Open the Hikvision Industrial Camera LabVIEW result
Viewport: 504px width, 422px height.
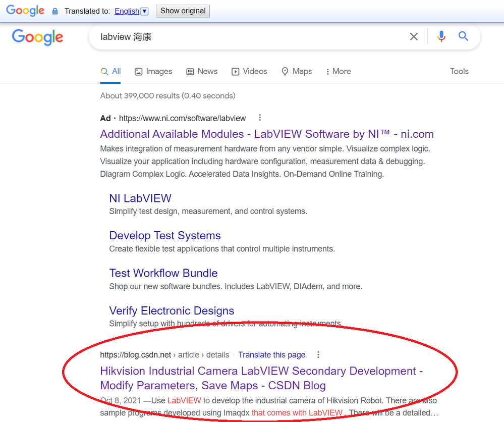261,378
